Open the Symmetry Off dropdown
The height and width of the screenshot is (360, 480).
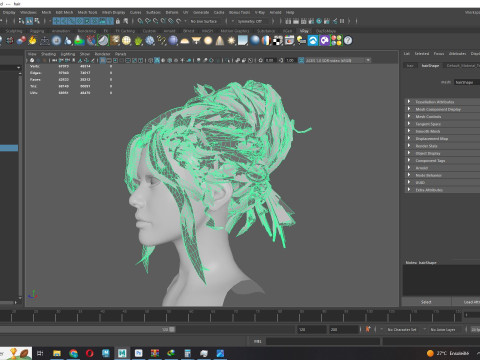click(251, 21)
